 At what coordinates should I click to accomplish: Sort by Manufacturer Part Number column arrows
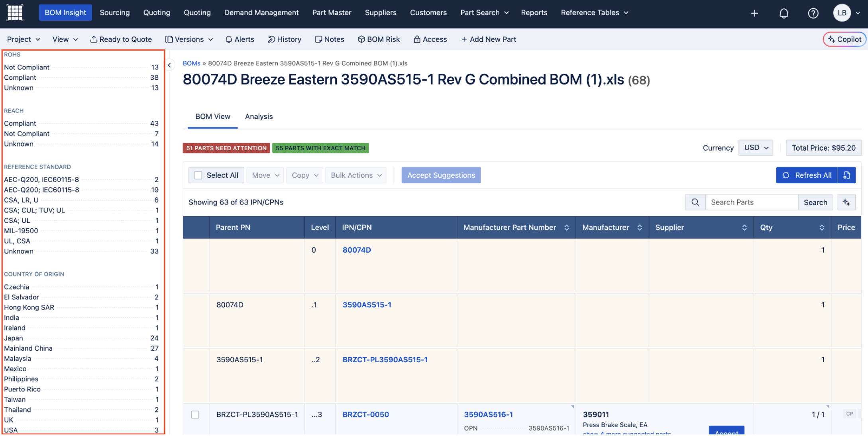566,228
